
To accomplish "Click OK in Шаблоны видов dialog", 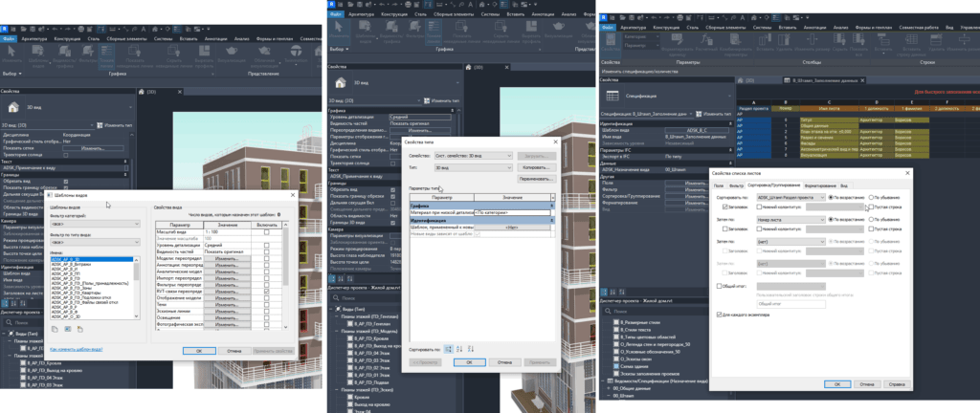I will pos(199,351).
